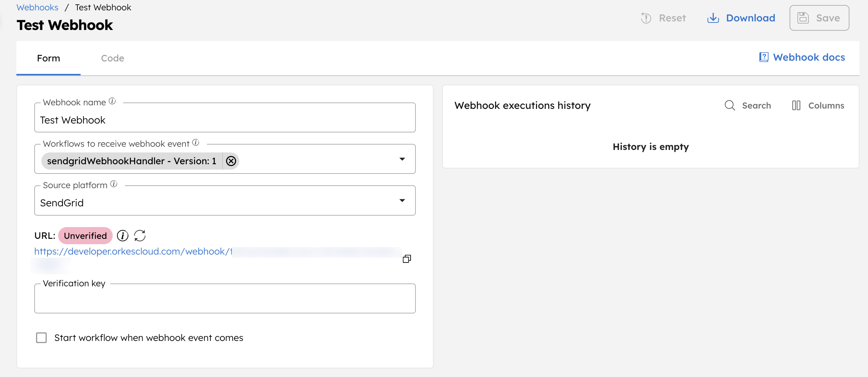This screenshot has width=868, height=377.
Task: Click the Download icon in the header
Action: (713, 18)
